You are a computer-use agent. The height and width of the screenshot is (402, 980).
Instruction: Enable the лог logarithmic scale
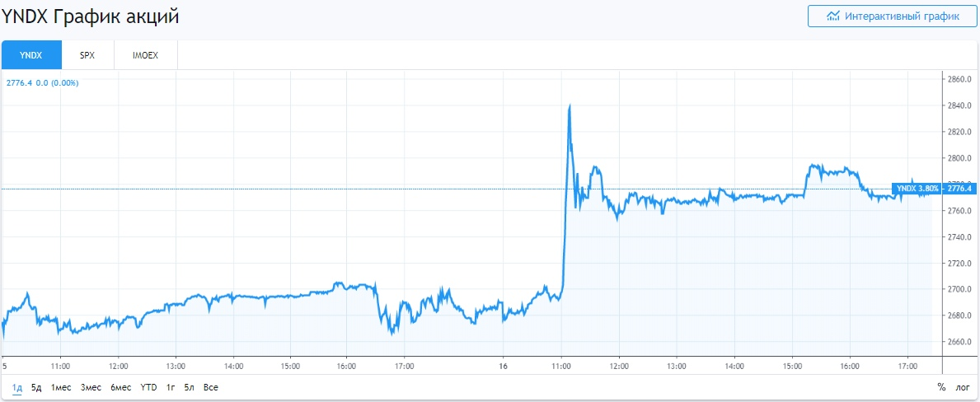(x=962, y=387)
